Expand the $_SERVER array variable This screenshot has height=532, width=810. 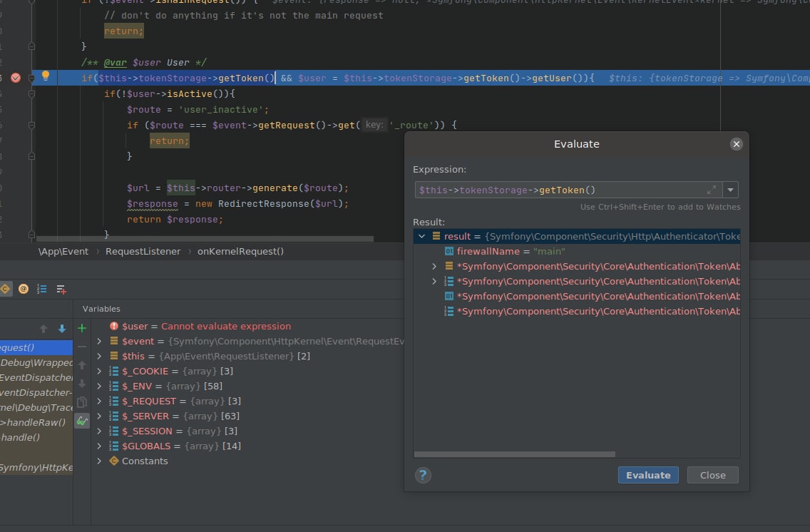pyautogui.click(x=99, y=416)
